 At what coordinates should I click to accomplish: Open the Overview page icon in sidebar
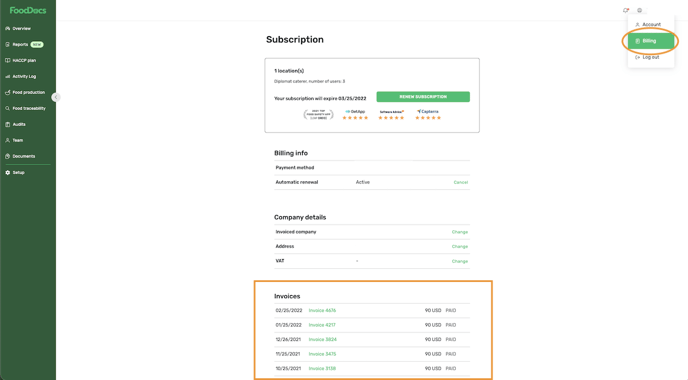(7, 29)
